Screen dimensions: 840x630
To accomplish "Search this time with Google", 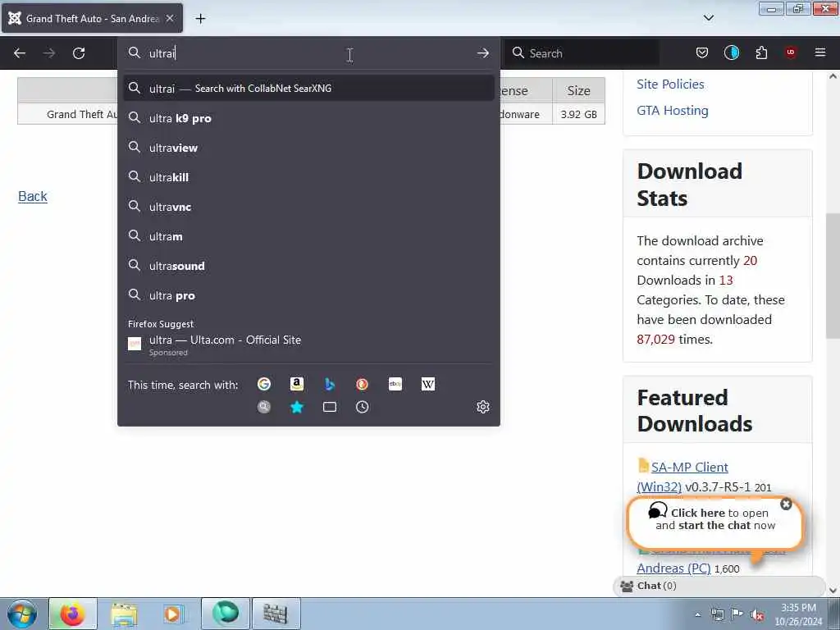I will coord(264,384).
